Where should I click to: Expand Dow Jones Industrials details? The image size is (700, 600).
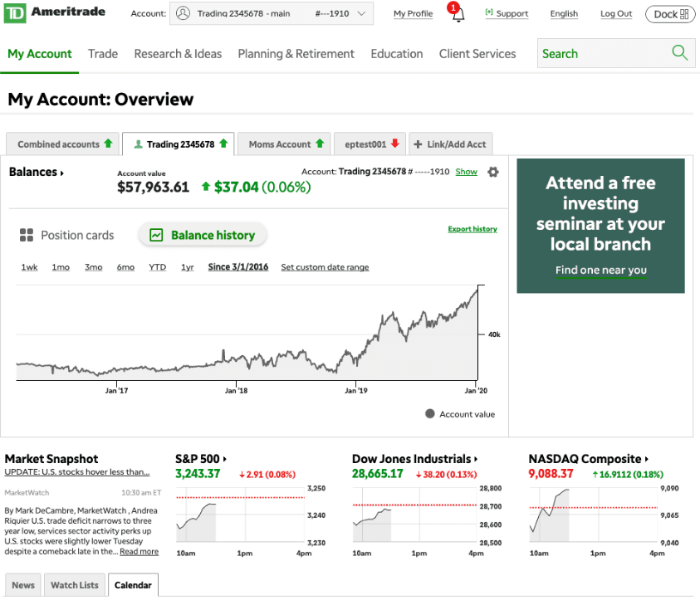click(476, 459)
